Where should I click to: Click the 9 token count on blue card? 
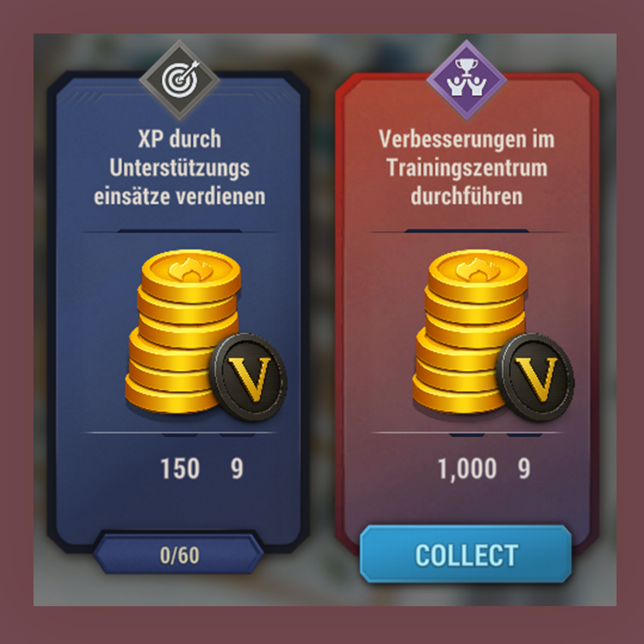click(x=237, y=468)
